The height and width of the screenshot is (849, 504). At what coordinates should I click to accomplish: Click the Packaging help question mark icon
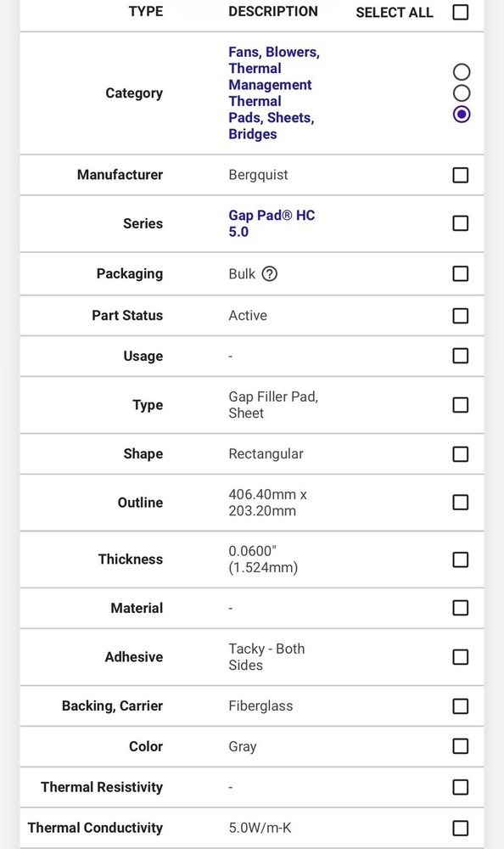269,274
